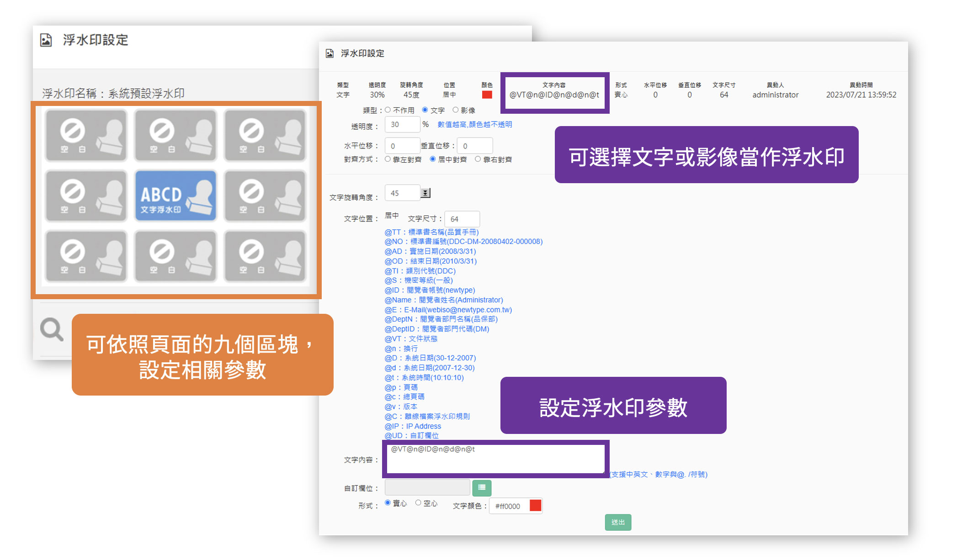The image size is (957, 560).
Task: Click the top-left blank watermark block
Action: click(x=86, y=135)
